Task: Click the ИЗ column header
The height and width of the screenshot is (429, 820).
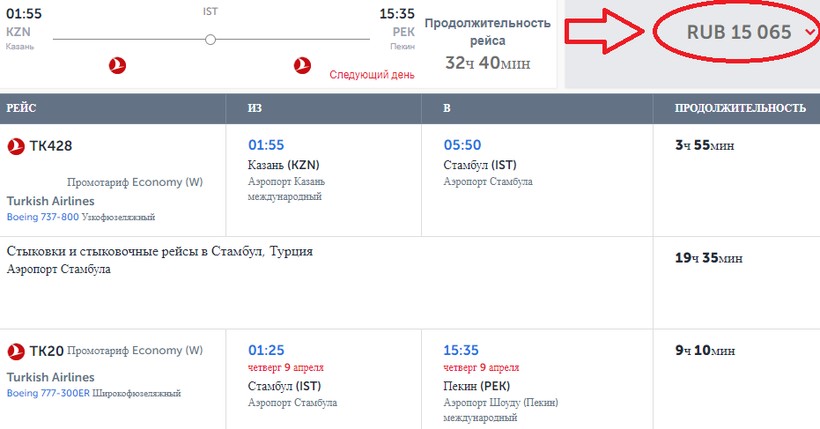Action: pyautogui.click(x=256, y=107)
